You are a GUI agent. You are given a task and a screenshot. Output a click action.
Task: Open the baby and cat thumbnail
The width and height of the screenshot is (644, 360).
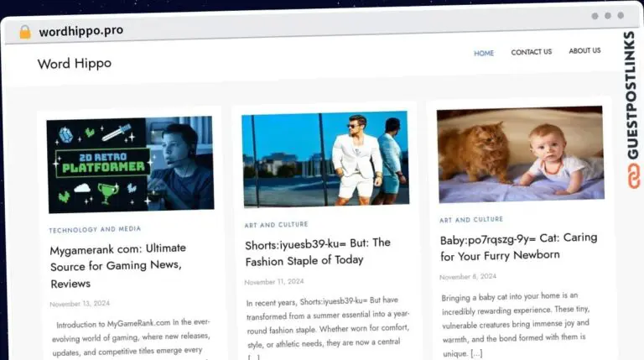coord(520,154)
